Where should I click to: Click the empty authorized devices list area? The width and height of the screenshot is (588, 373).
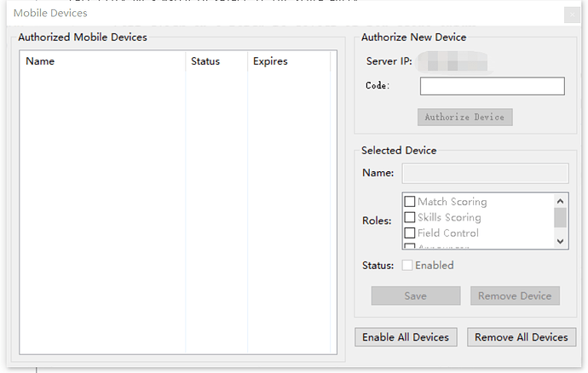click(x=170, y=213)
